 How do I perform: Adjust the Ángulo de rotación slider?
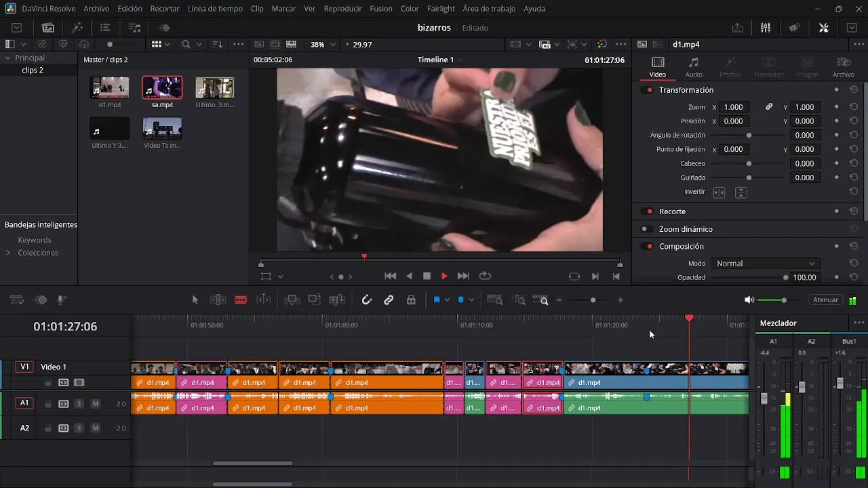pos(749,136)
